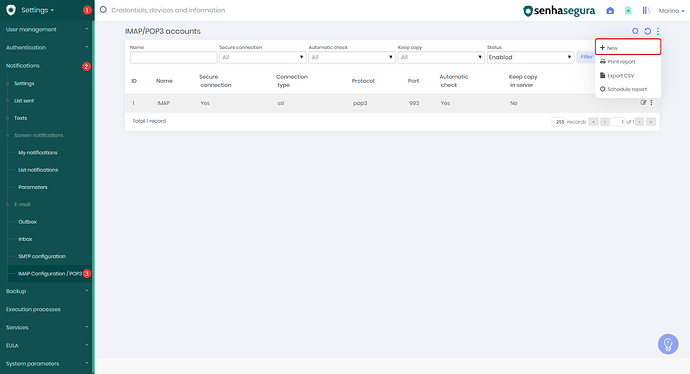Open the Keep copy filter dropdown
The image size is (690, 374).
(x=441, y=57)
